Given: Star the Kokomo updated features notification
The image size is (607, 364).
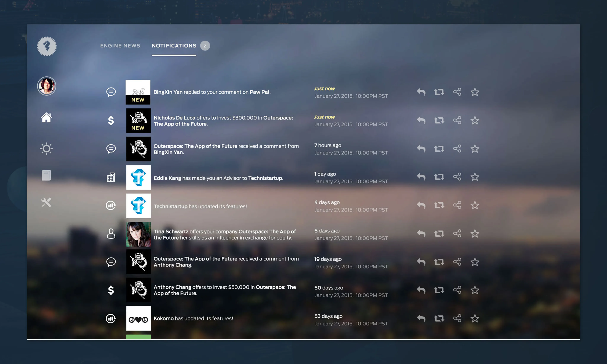Looking at the screenshot, I should click(x=475, y=319).
